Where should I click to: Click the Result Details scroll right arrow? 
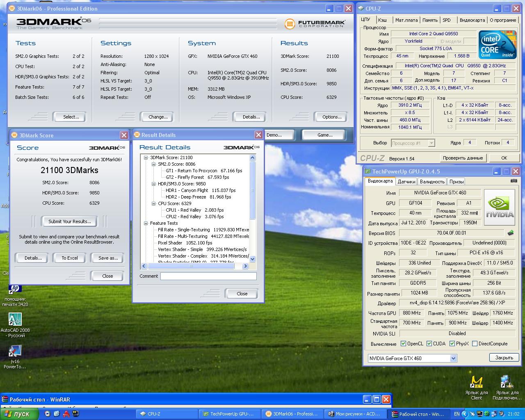(245, 266)
